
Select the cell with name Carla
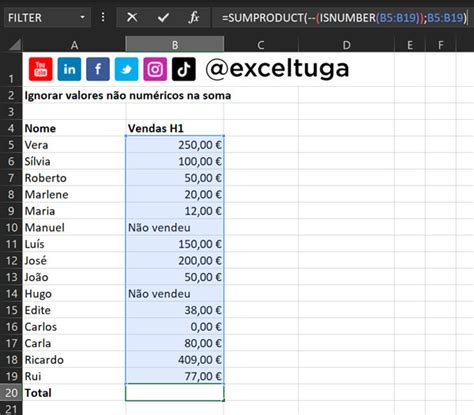(74, 343)
